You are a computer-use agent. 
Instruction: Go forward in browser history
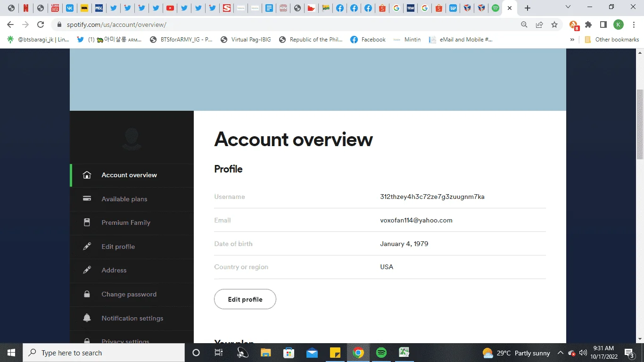[x=25, y=25]
